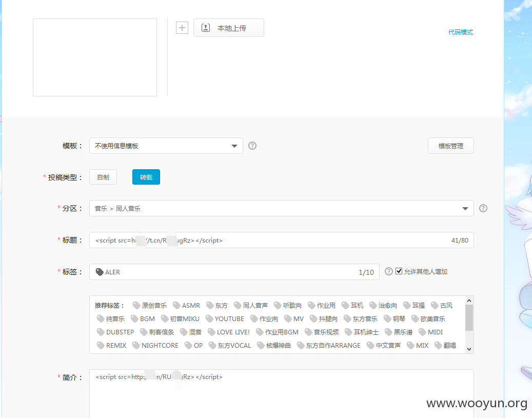Add recommended tag DUBSTEP
The height and width of the screenshot is (418, 532).
115,332
